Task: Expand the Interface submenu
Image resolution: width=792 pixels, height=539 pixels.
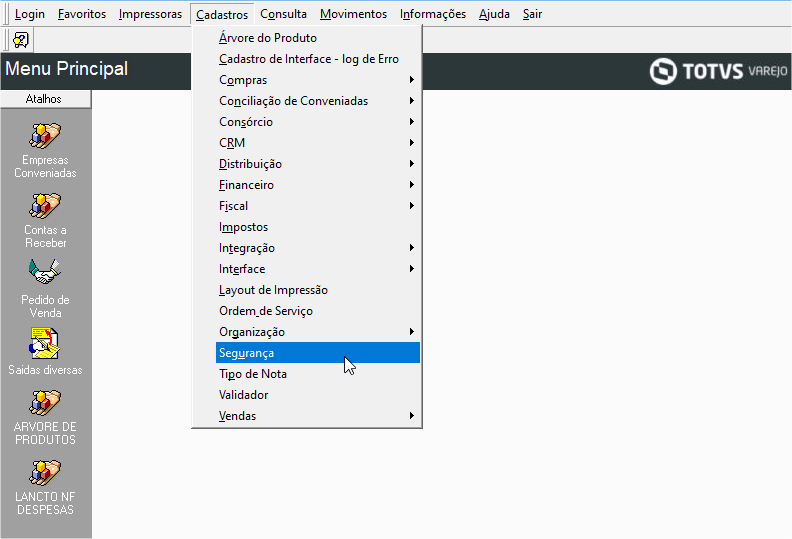Action: [318, 269]
